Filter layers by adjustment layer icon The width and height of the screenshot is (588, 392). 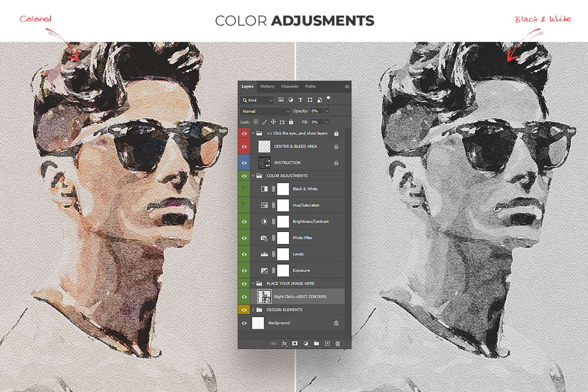tap(291, 100)
